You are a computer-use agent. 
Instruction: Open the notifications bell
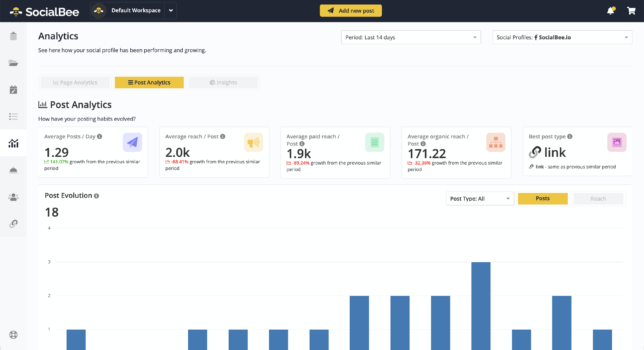click(611, 11)
